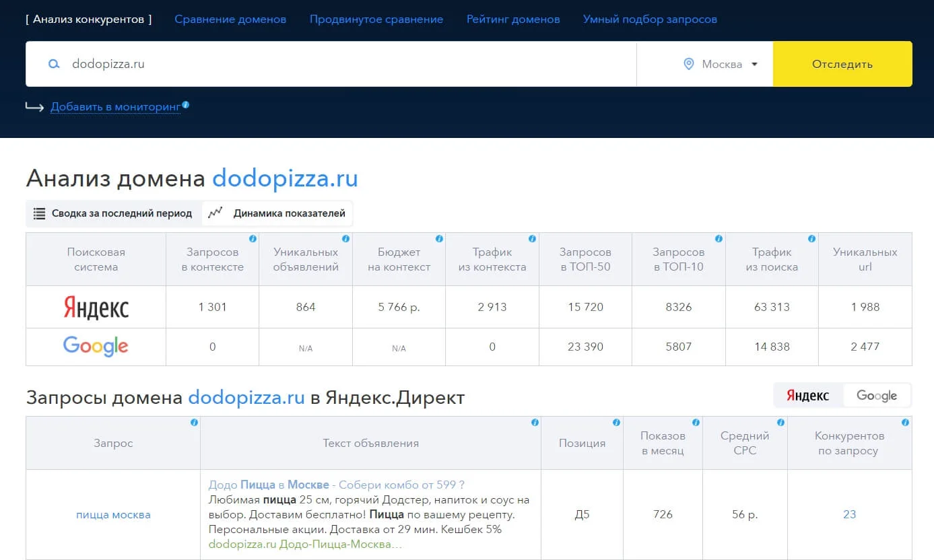
Task: Open the пицца москва query link
Action: (x=113, y=515)
